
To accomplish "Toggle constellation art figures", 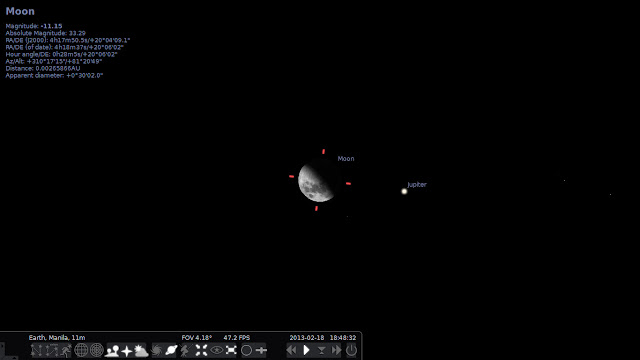I will tap(66, 350).
